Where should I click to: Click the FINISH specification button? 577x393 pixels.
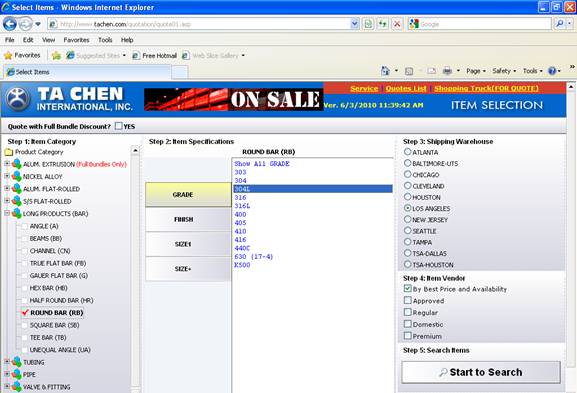click(188, 219)
